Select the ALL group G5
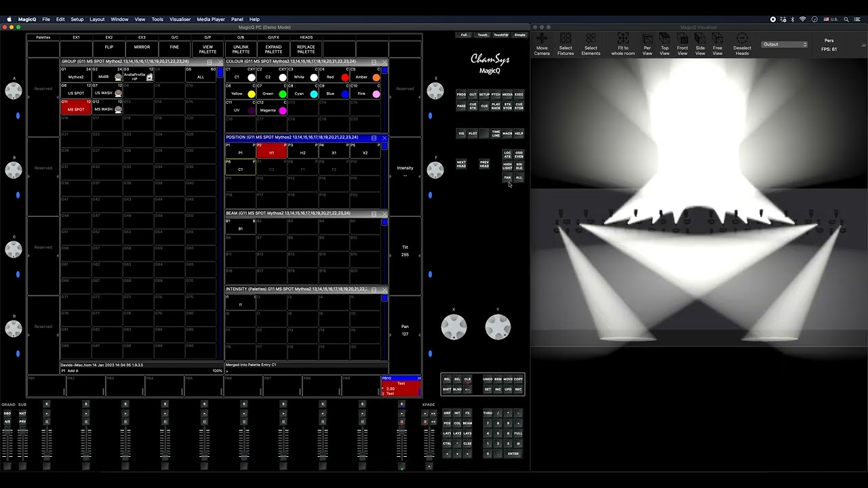 pyautogui.click(x=201, y=75)
